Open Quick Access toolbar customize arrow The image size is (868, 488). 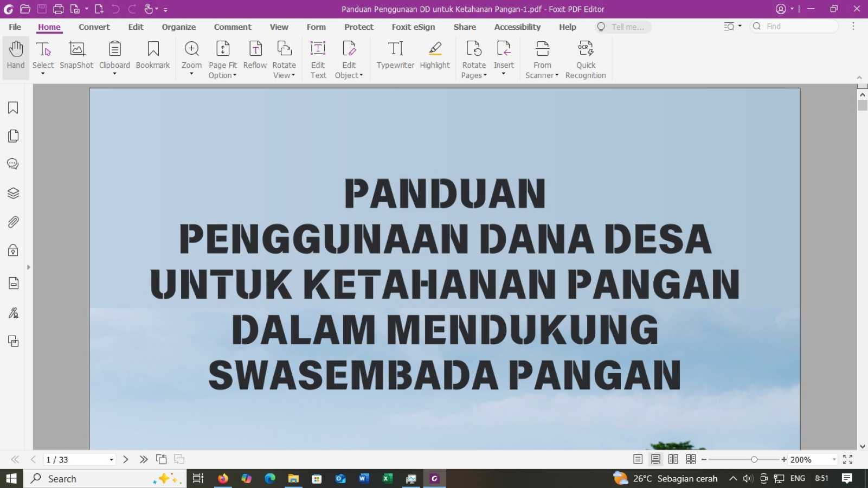click(x=165, y=9)
